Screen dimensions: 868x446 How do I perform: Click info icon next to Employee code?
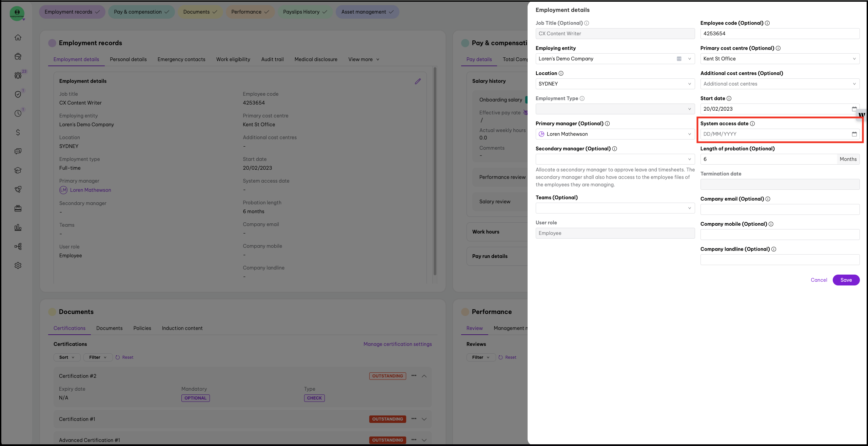[767, 23]
